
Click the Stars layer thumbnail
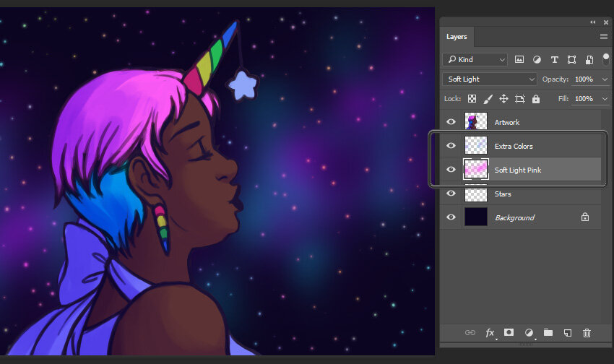click(x=476, y=194)
